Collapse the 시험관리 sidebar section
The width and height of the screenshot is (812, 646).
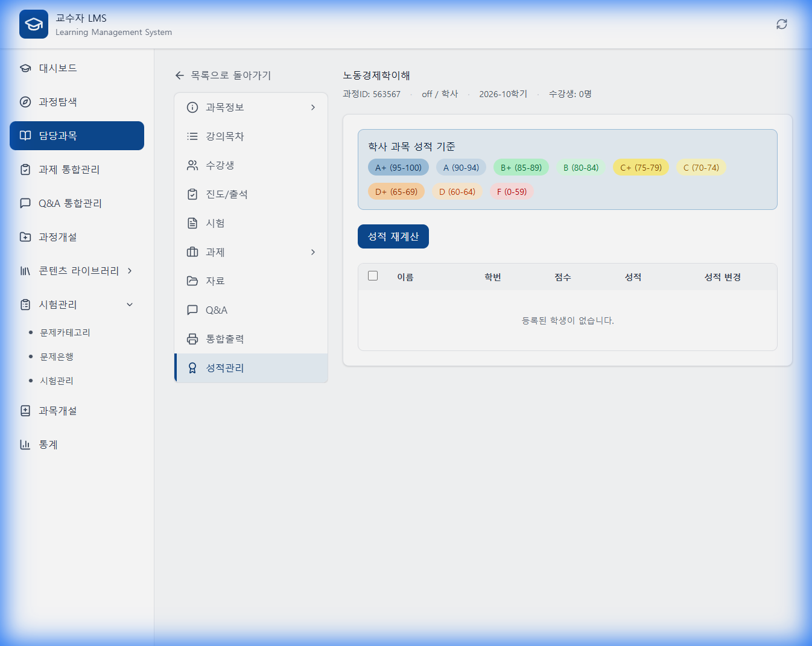point(130,305)
